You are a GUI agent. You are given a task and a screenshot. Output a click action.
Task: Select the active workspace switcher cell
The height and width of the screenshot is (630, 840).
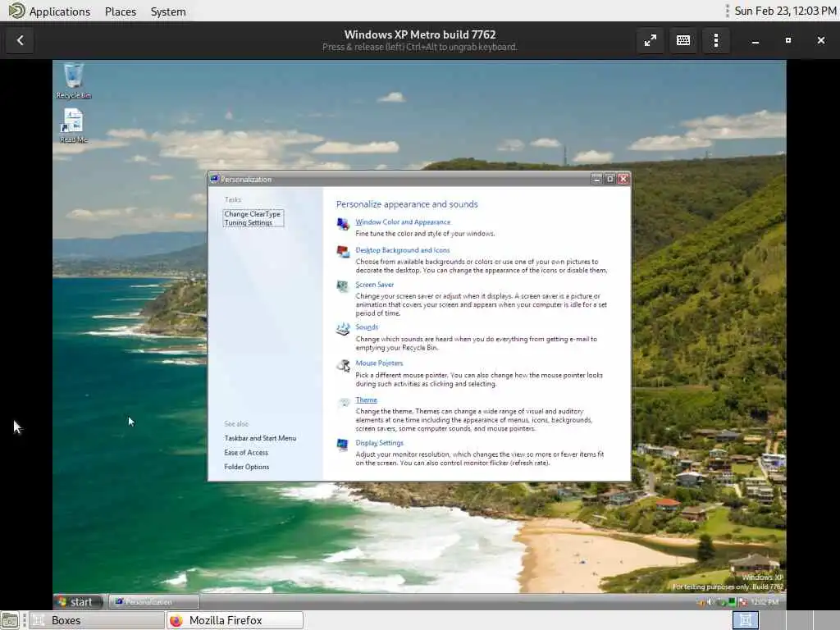(746, 620)
